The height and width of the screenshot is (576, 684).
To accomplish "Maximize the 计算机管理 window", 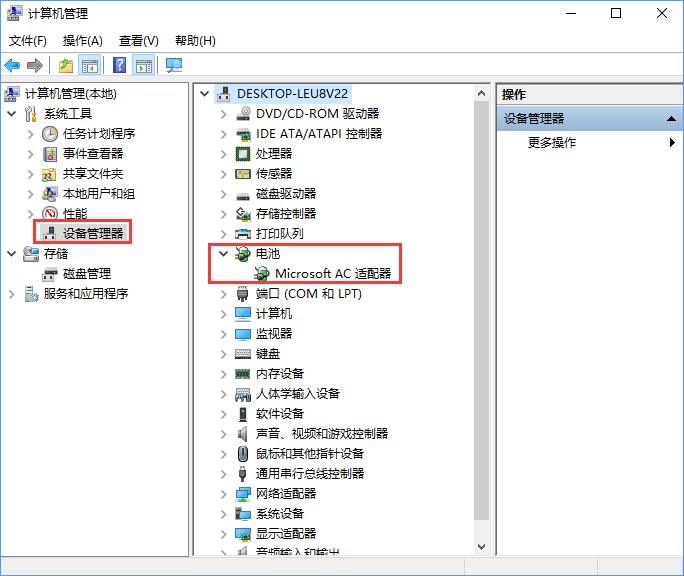I will pyautogui.click(x=616, y=14).
